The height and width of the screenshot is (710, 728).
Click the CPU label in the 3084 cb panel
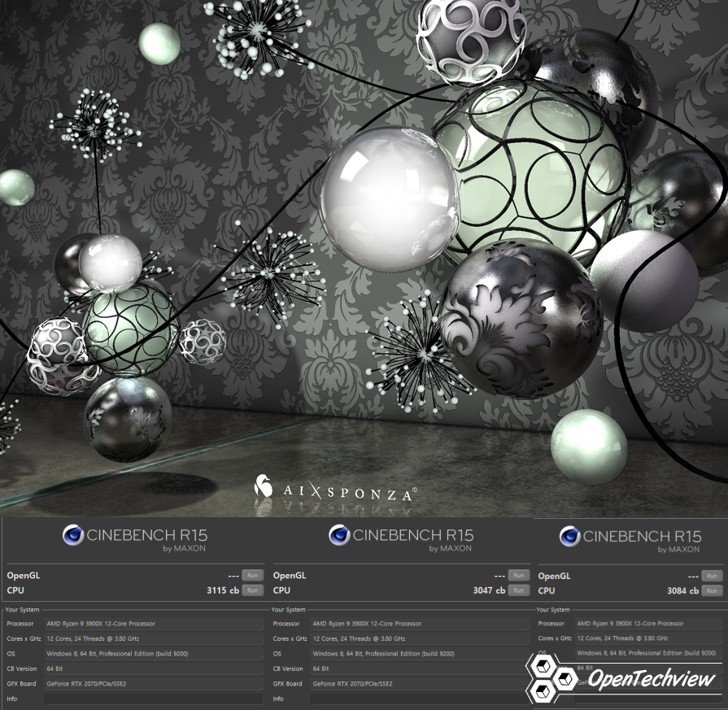click(547, 590)
